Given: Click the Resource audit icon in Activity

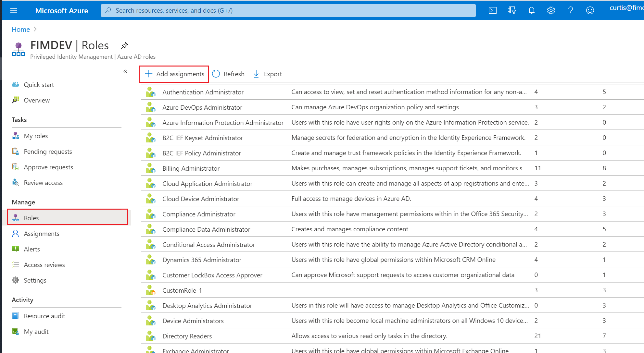Looking at the screenshot, I should tap(16, 316).
